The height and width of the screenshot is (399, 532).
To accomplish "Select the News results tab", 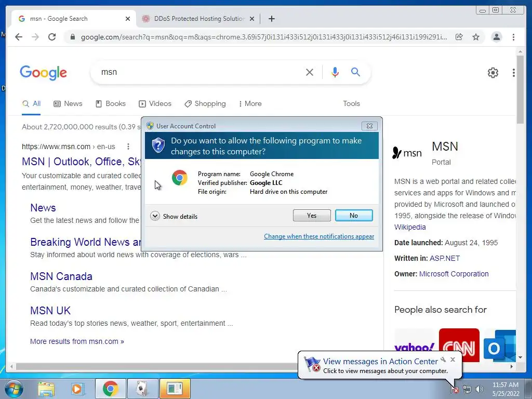I will pyautogui.click(x=68, y=103).
